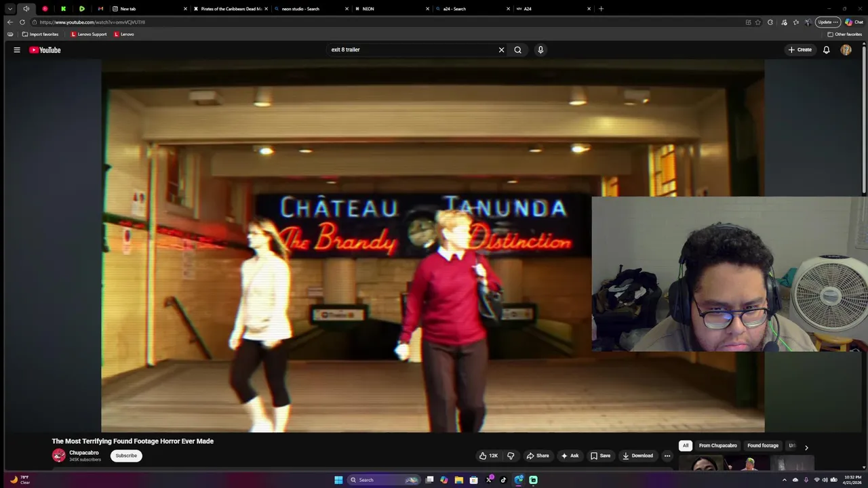Click the Share button
This screenshot has height=488, width=868.
(538, 455)
